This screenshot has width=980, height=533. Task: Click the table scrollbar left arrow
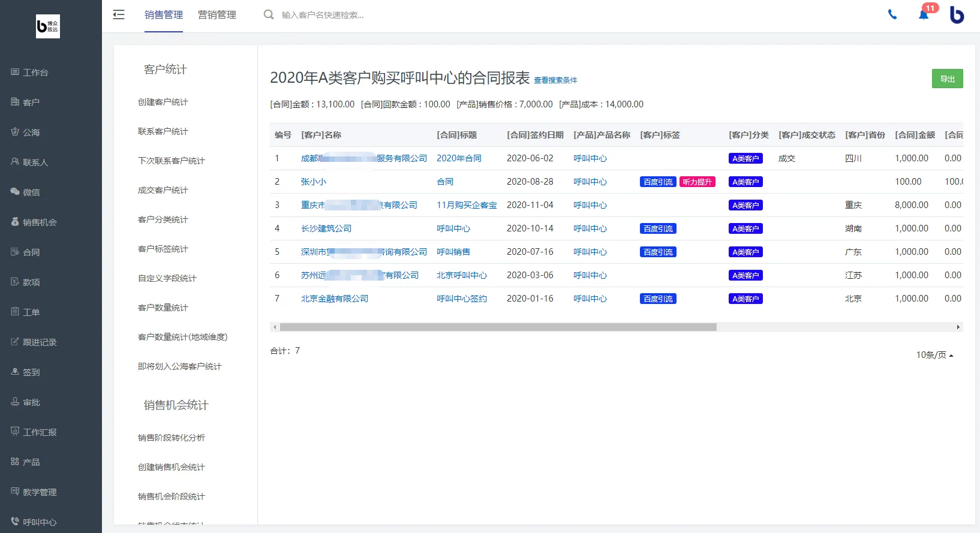(275, 327)
